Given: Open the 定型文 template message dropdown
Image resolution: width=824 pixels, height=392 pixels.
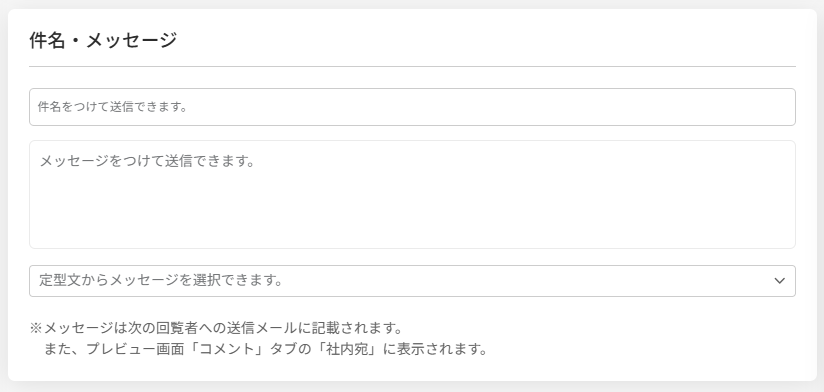Looking at the screenshot, I should pos(412,281).
